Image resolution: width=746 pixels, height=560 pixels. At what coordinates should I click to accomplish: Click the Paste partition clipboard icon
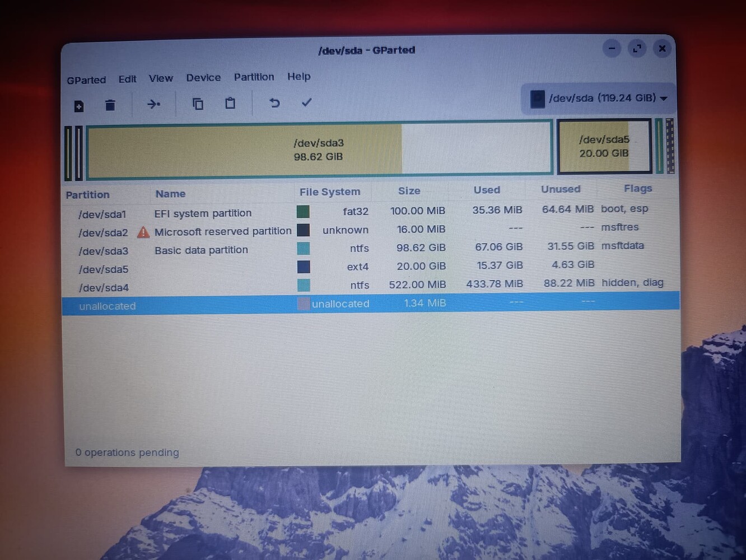click(x=230, y=104)
